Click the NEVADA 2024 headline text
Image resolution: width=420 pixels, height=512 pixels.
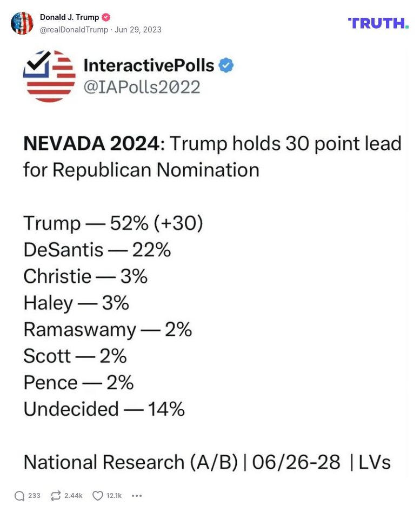pyautogui.click(x=92, y=144)
